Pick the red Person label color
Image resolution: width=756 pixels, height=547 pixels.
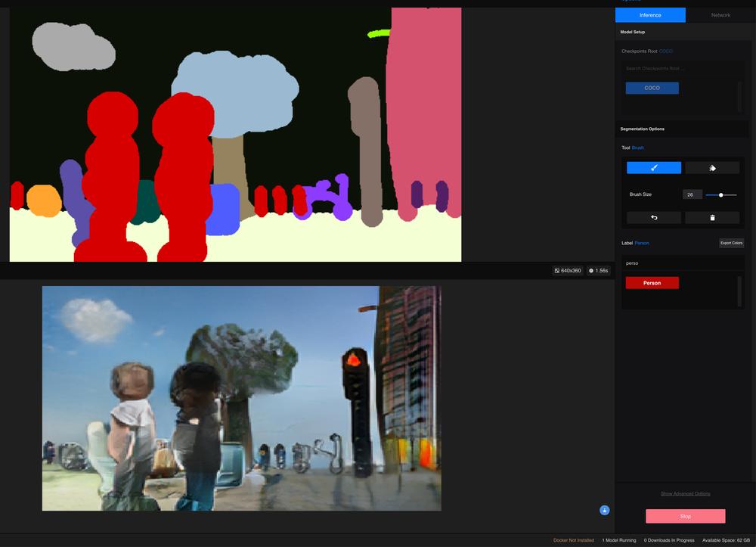(652, 283)
